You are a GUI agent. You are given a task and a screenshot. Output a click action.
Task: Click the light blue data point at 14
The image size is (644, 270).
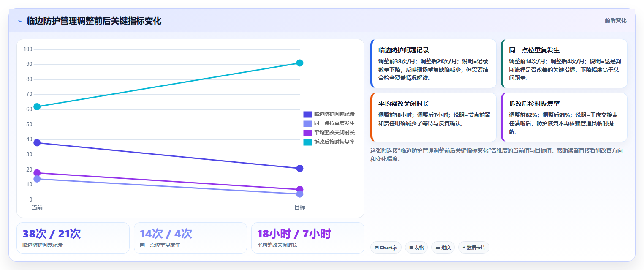pos(37,179)
